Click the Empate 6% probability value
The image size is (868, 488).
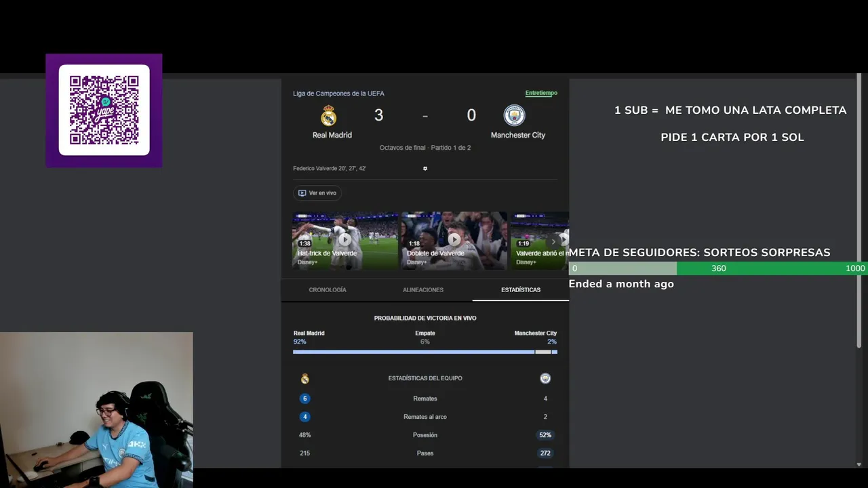click(425, 342)
